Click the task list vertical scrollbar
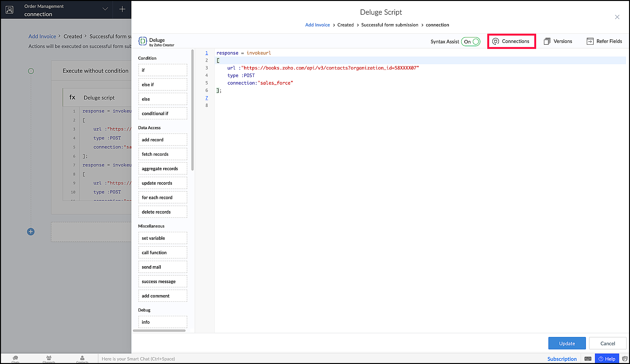630x364 pixels. tap(192, 110)
